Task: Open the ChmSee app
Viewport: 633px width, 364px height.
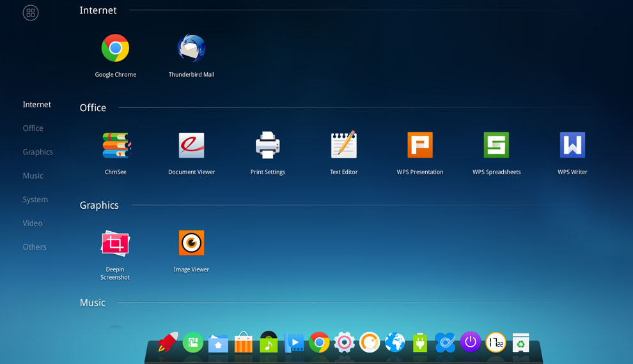Action: click(116, 145)
